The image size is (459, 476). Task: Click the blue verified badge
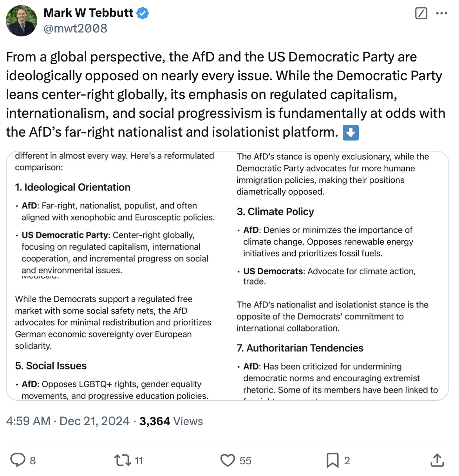pos(143,13)
